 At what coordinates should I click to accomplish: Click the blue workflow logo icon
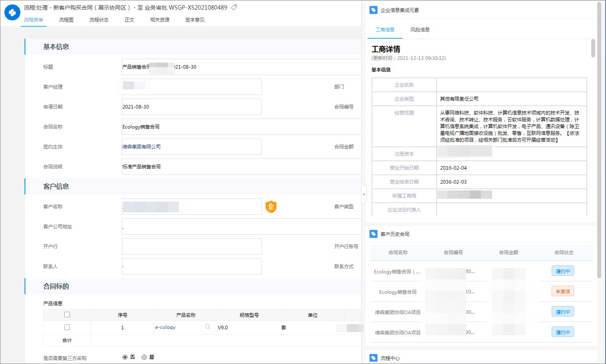[x=12, y=13]
